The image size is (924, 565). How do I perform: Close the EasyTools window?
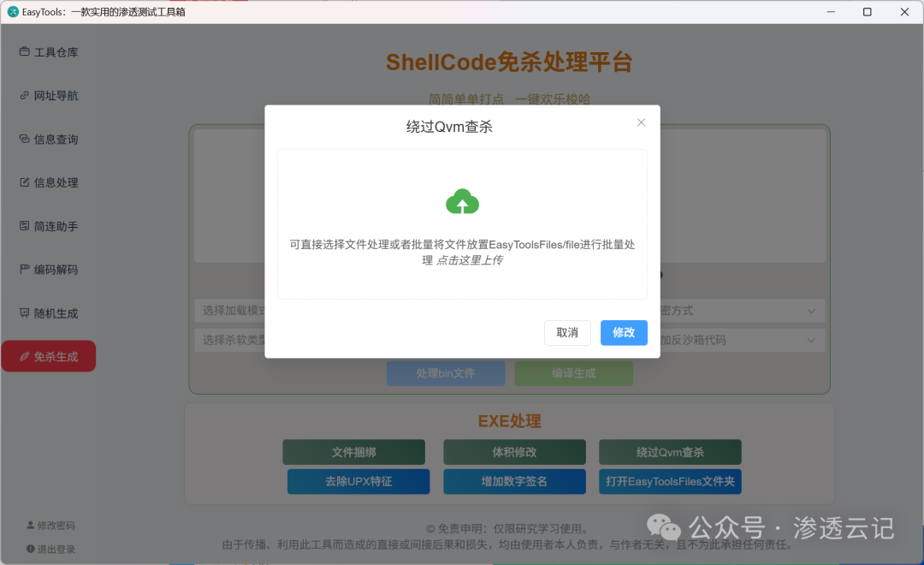[904, 12]
